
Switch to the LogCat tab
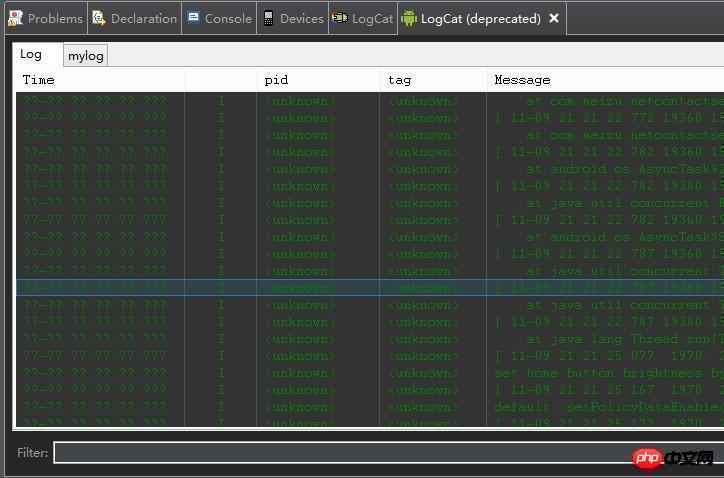(x=363, y=18)
